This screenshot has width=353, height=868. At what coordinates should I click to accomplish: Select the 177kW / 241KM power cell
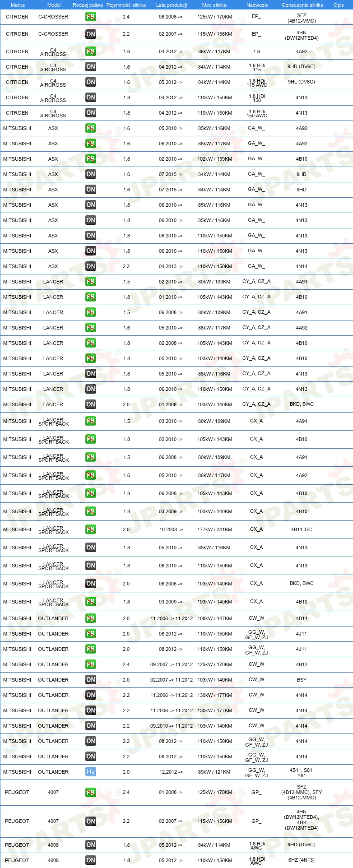coord(214,529)
